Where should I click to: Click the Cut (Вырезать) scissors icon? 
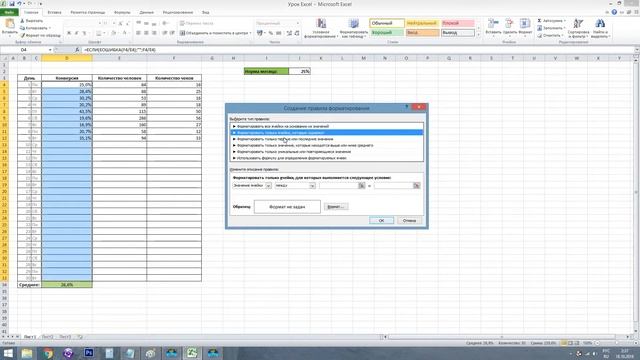coord(23,20)
